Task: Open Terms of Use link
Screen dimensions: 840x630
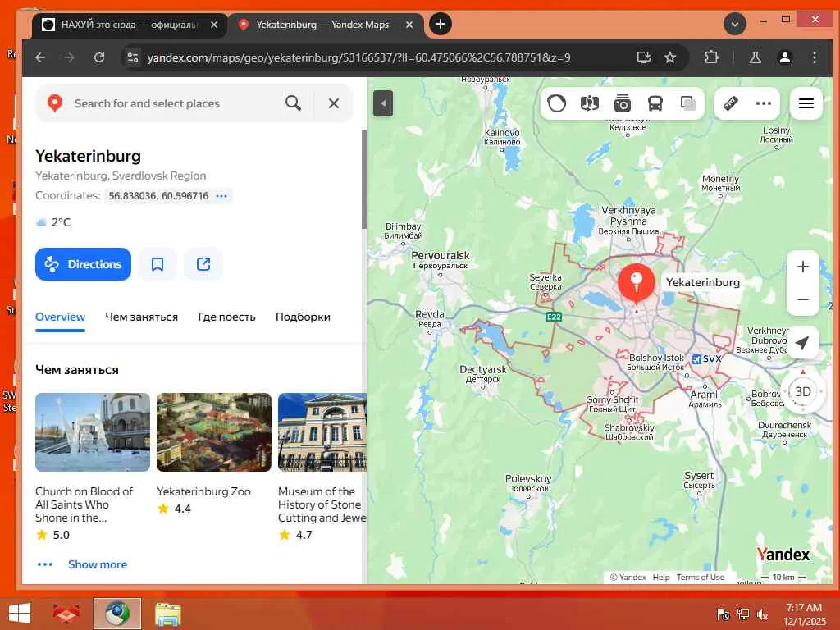Action: [x=701, y=577]
